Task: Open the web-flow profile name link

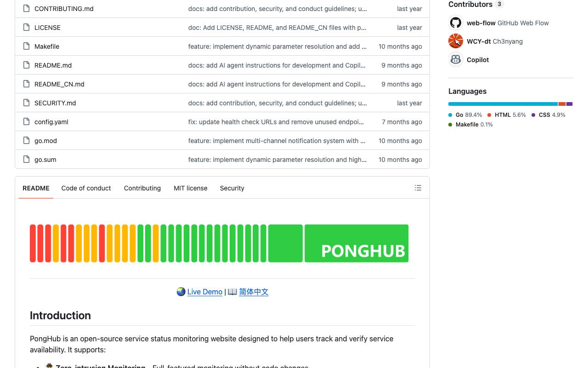Action: [x=481, y=23]
